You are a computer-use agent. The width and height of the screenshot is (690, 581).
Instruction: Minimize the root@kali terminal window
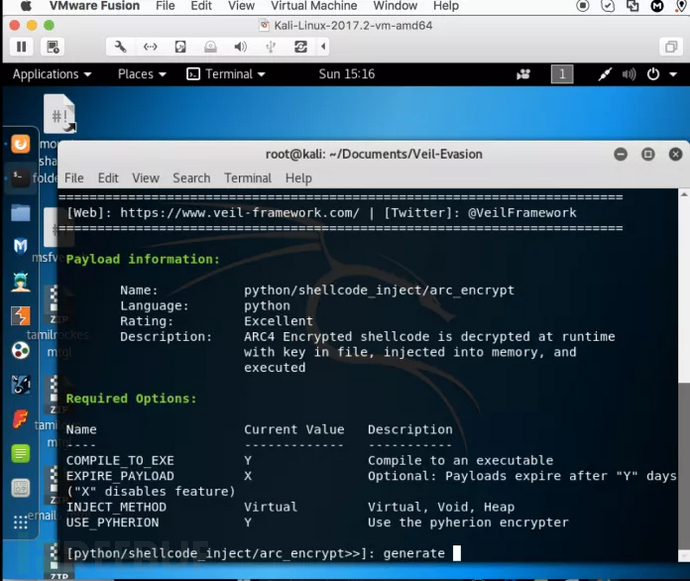click(620, 154)
